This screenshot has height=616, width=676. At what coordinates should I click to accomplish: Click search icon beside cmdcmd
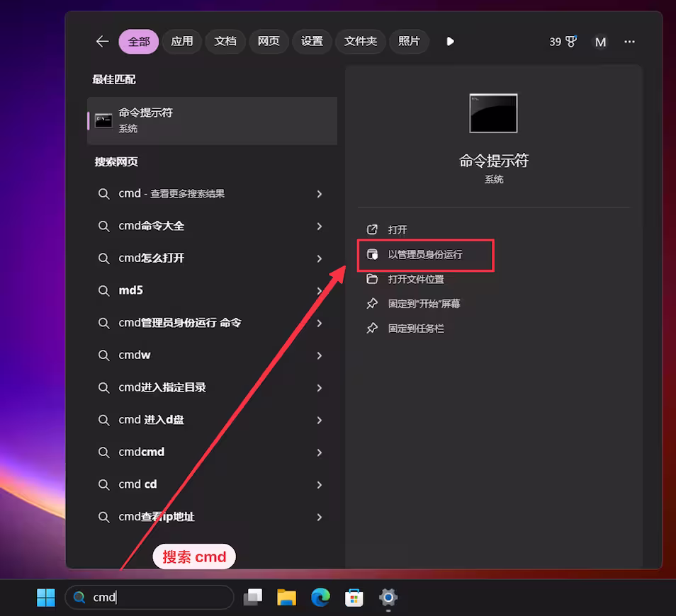(103, 452)
